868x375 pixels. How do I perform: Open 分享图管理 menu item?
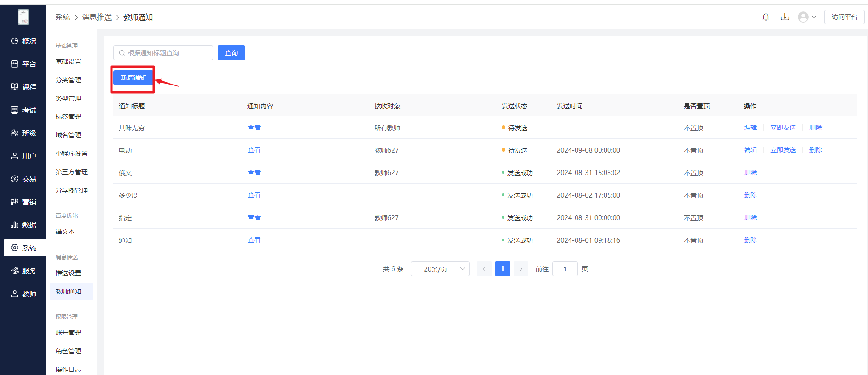pos(72,190)
